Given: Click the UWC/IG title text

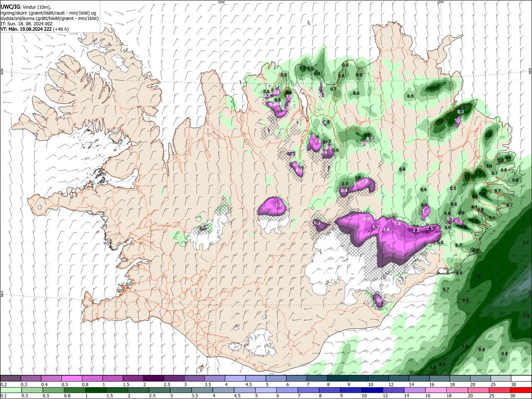Looking at the screenshot, I should 10,7.
